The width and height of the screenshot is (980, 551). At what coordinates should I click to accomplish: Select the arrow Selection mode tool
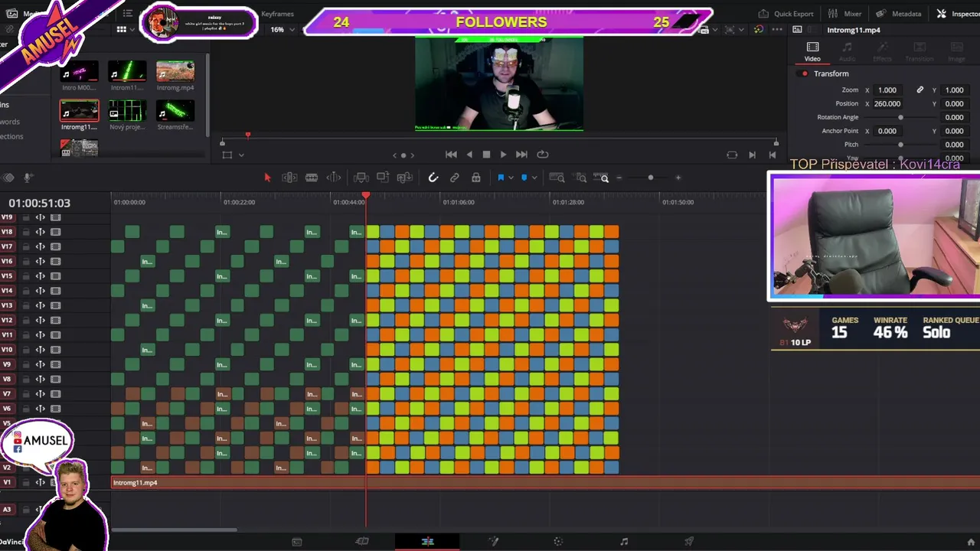[x=267, y=178]
